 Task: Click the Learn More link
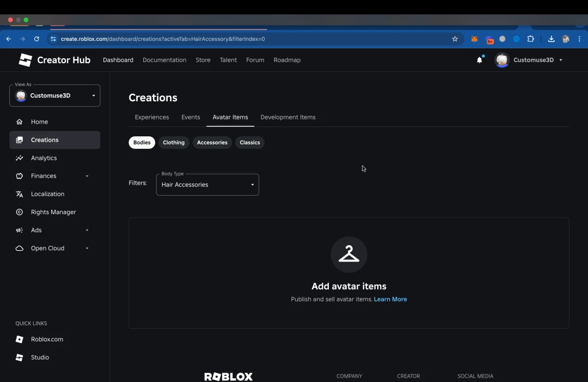(390, 299)
